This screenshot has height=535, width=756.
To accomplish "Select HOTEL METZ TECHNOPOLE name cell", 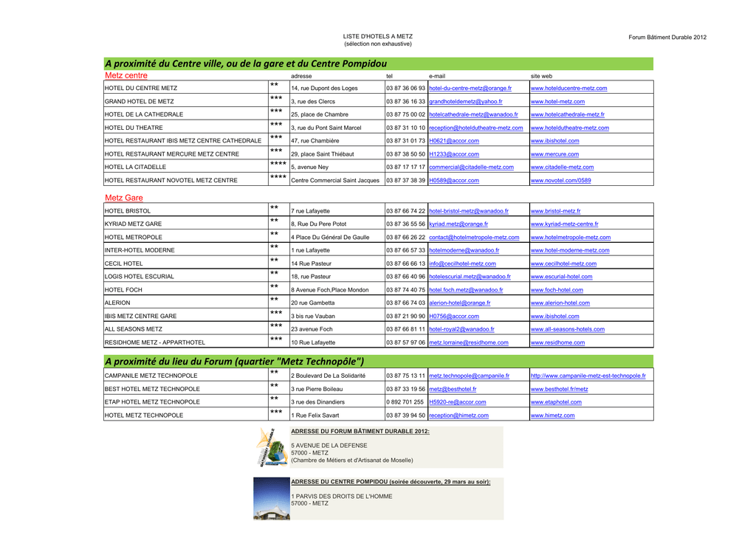I will click(x=186, y=414).
